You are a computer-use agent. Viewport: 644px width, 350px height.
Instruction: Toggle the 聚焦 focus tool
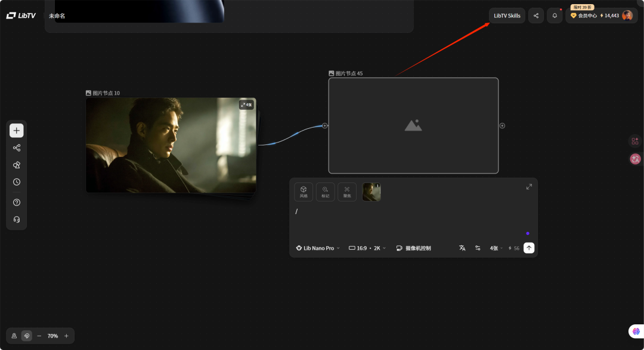347,192
